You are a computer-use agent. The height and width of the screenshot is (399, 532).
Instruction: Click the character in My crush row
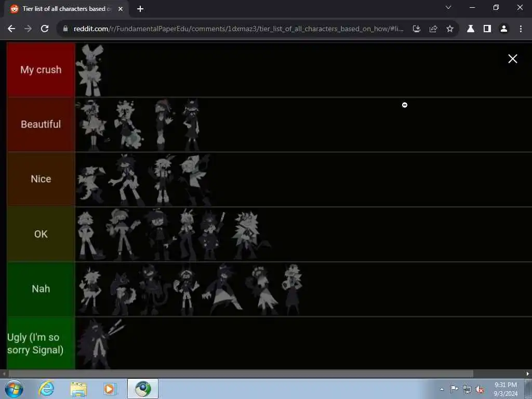pos(90,70)
